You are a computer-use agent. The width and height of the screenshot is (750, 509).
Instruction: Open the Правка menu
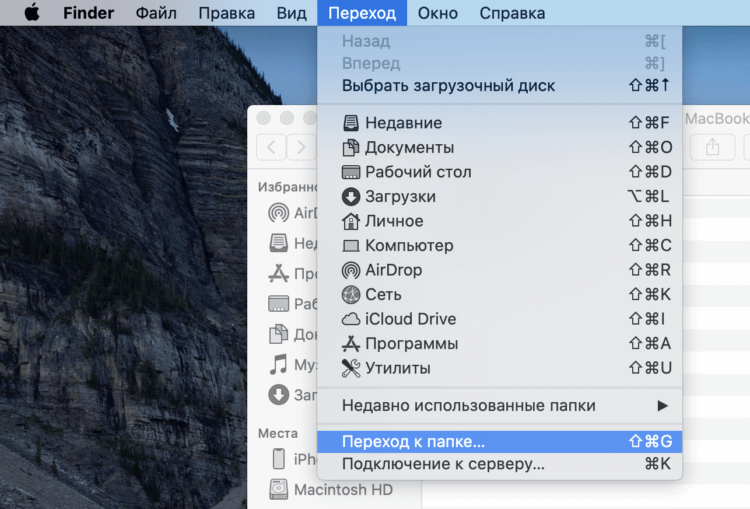[x=226, y=13]
